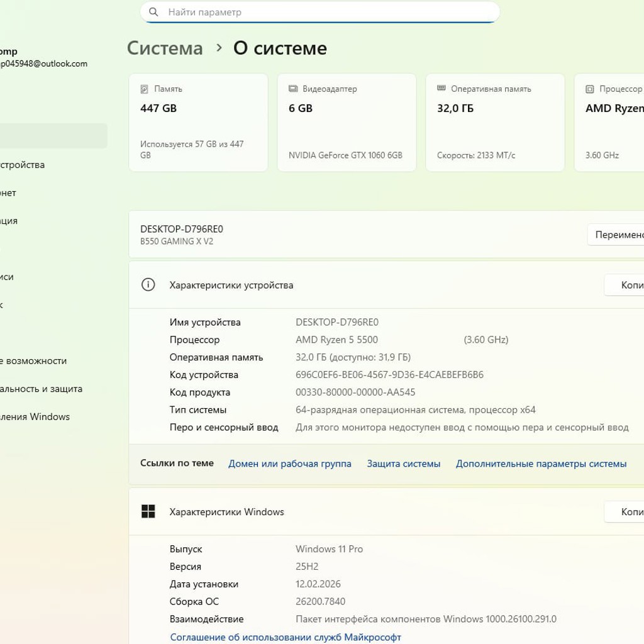Copy device specifications with Копировать button
Viewport: 644px width, 644px height.
point(624,285)
